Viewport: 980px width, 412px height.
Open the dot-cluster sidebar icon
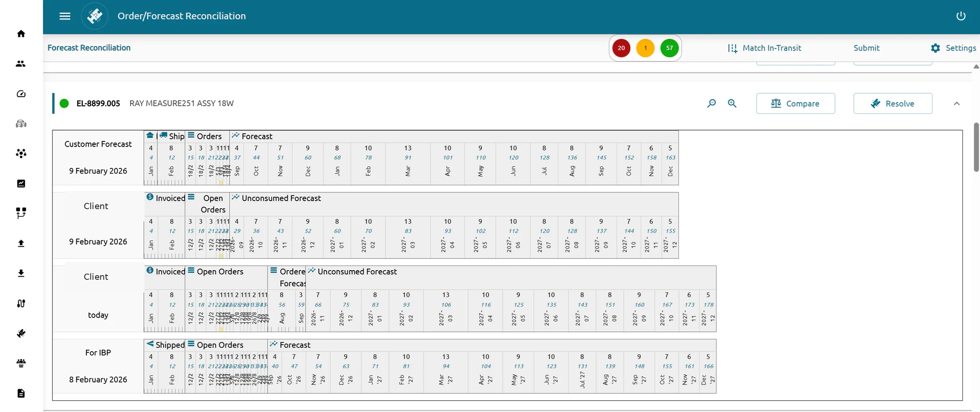[21, 154]
